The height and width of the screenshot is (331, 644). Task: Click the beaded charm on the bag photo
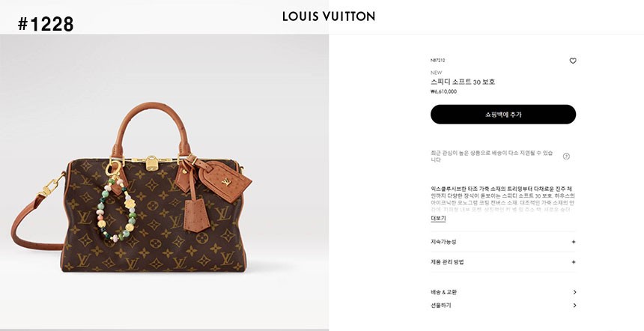pos(116,202)
